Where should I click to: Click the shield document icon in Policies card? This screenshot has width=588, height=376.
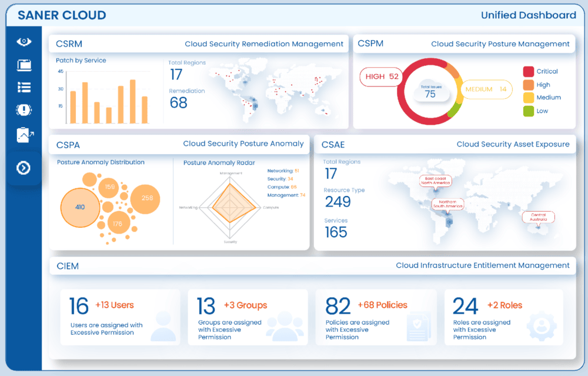coord(418,327)
